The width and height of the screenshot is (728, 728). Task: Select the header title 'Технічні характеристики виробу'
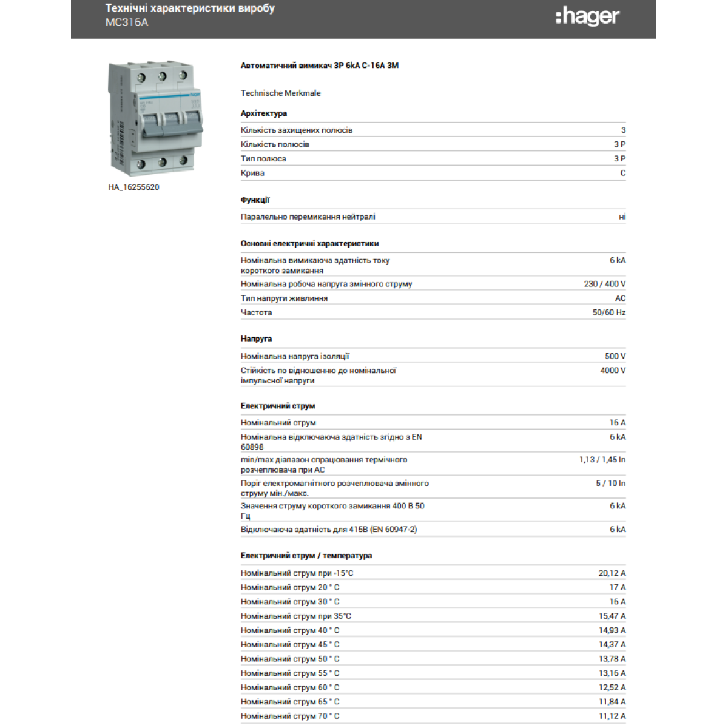click(190, 8)
